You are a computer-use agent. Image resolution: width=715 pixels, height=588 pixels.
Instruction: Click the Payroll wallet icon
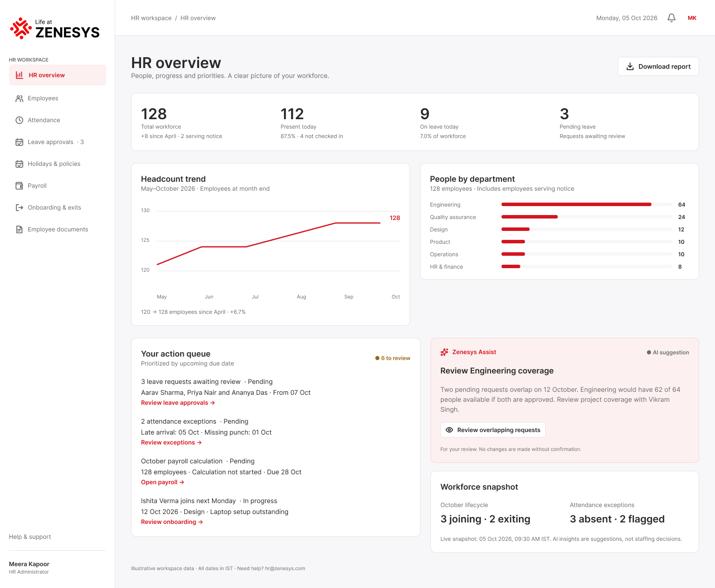19,186
